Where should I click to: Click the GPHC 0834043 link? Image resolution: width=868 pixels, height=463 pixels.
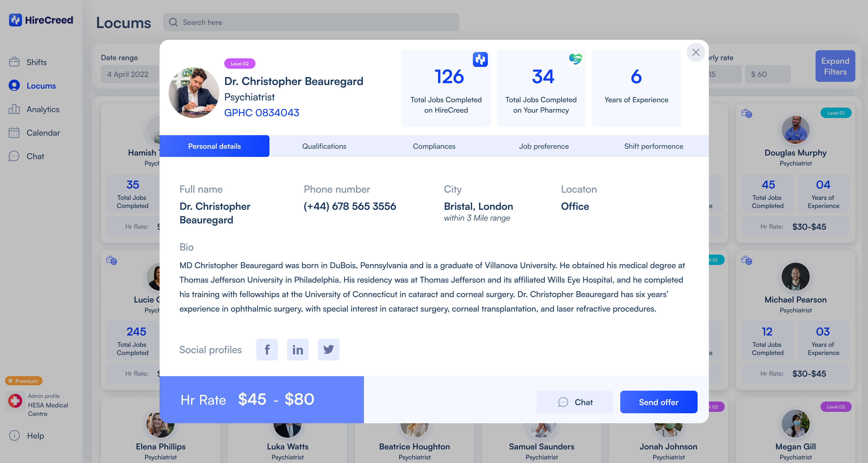(262, 113)
